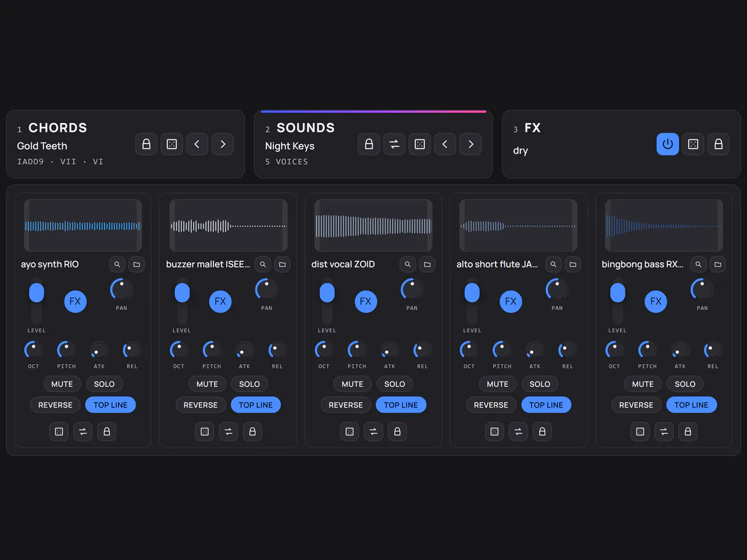Open folder for alto short flute
The width and height of the screenshot is (747, 560).
coord(573,264)
